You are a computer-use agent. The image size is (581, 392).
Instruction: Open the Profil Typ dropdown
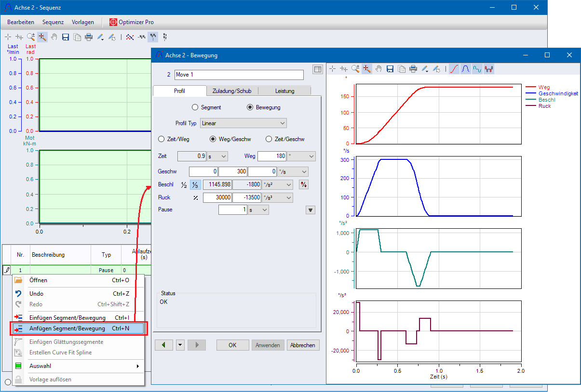pos(243,123)
